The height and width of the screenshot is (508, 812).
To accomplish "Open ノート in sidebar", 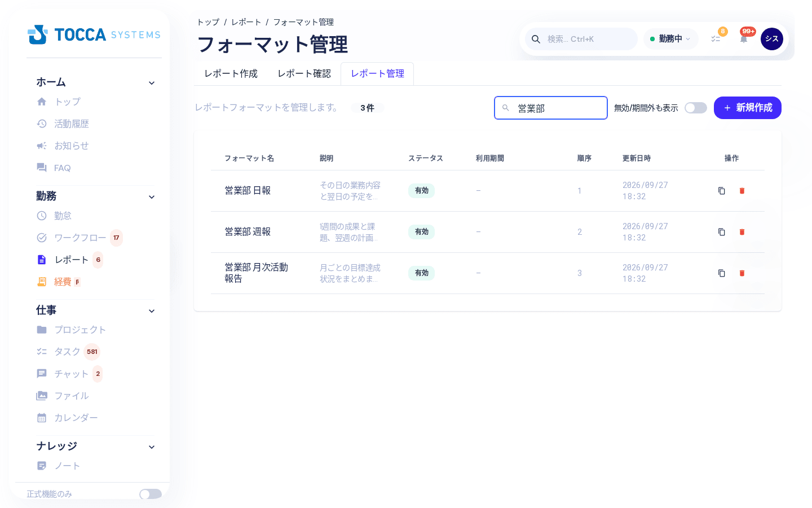I will [x=59, y=466].
